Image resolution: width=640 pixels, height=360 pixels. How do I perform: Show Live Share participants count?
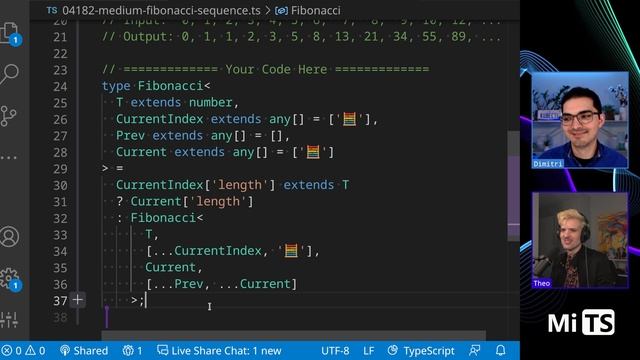(x=133, y=351)
